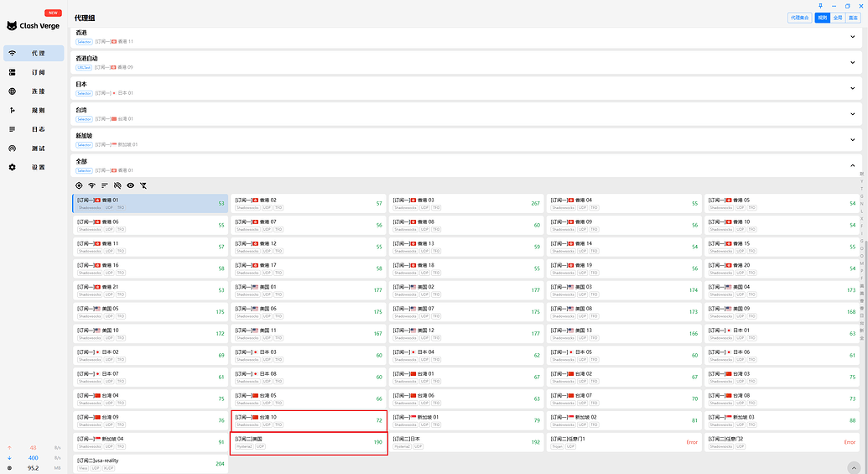
Task: Expand the 香港自动 proxy group
Action: (x=853, y=62)
